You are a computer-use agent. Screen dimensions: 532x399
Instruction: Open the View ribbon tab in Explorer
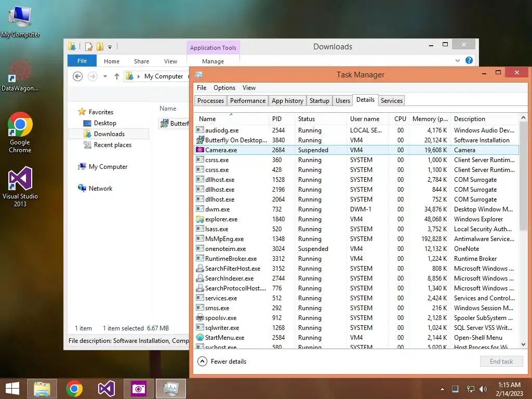170,61
